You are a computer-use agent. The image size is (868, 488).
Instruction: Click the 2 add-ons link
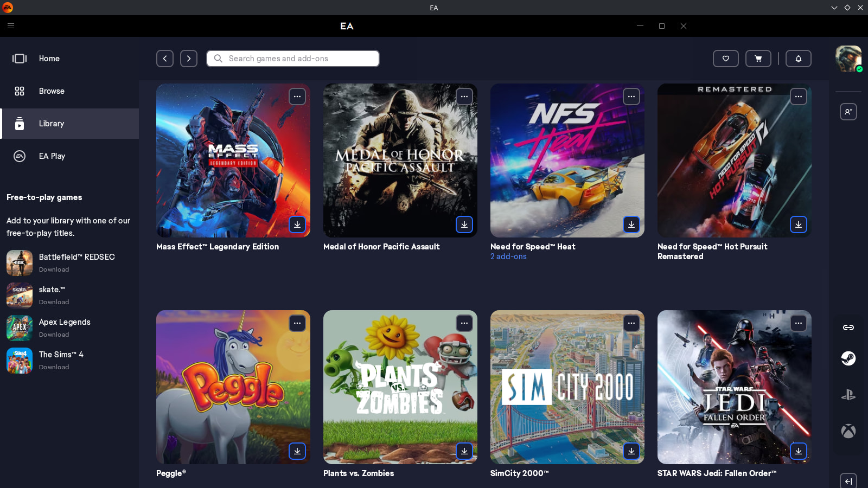click(x=508, y=256)
